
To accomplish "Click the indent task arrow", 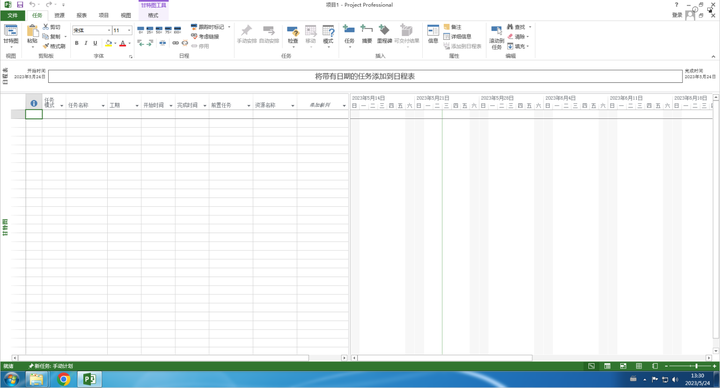I will click(x=150, y=43).
